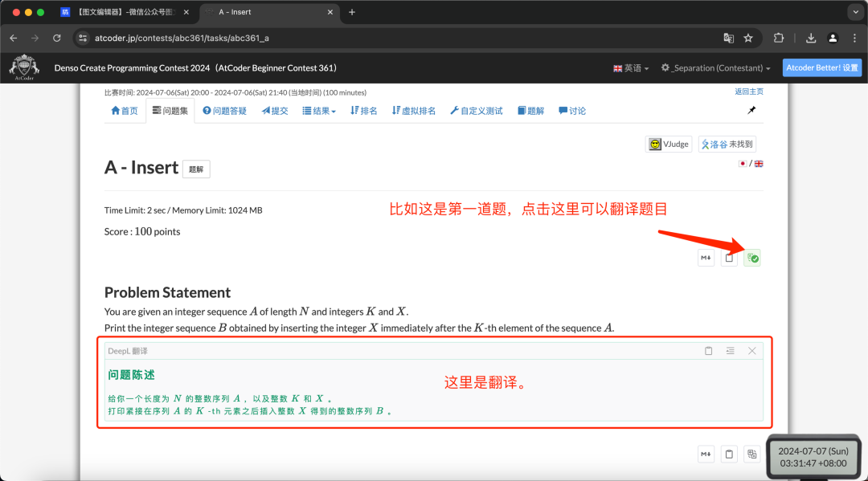Switch to the 问题集 tab

tap(174, 110)
